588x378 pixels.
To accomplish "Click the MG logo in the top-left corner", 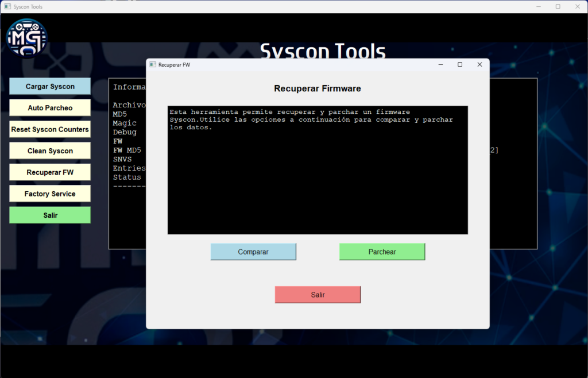I will [x=26, y=38].
